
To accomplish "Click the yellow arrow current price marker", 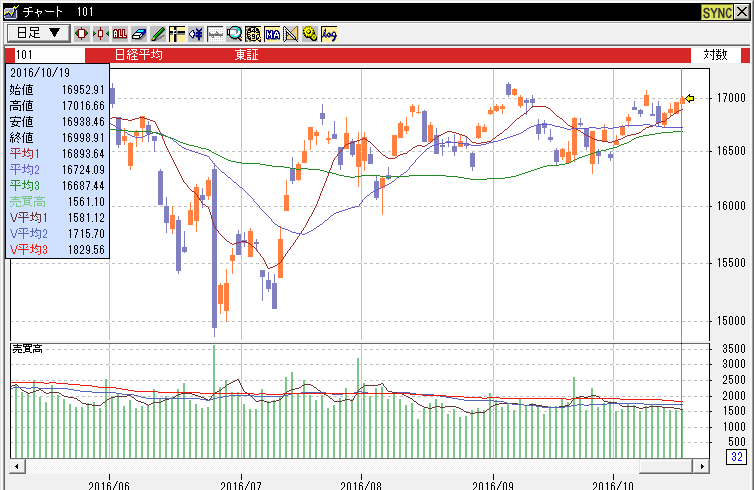I will (688, 98).
